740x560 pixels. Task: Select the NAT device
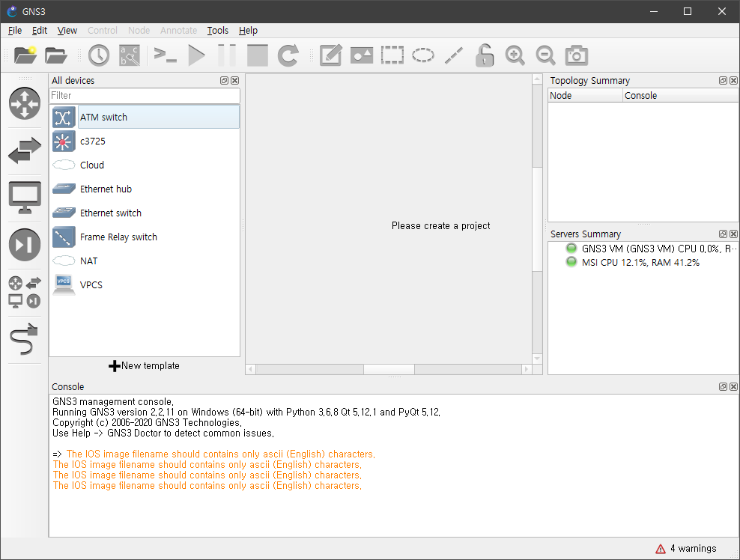coord(145,261)
